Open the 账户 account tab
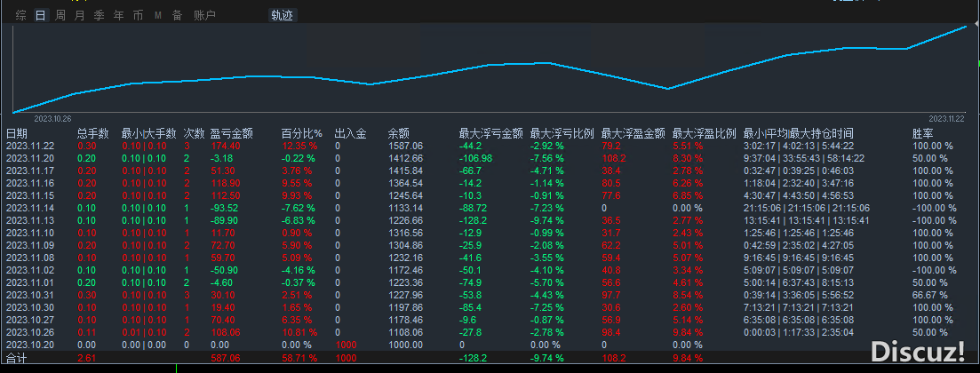980x373 pixels. coord(204,15)
